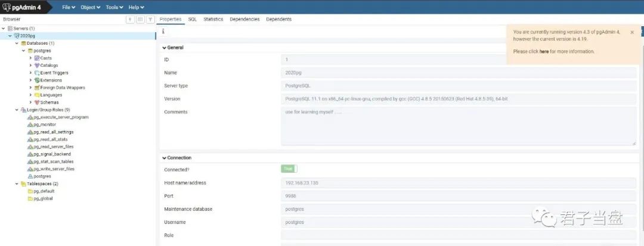Select the pg_stat_scan_tables role

[54, 161]
